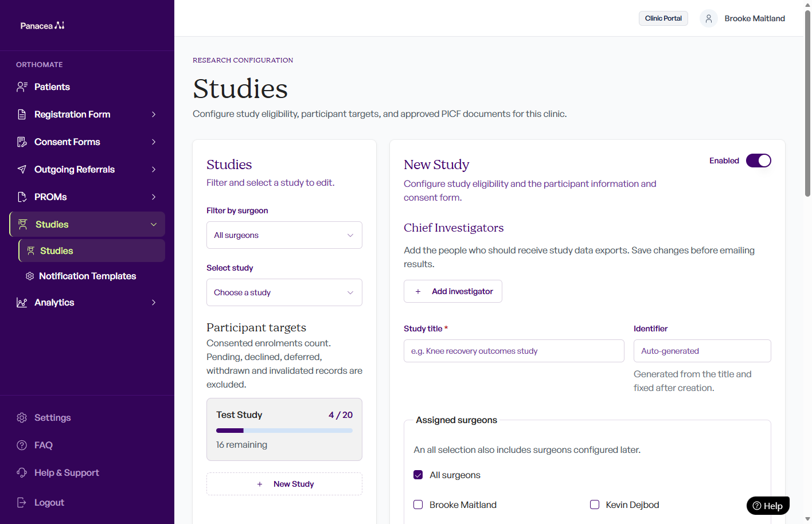The width and height of the screenshot is (812, 524).
Task: Click the Panacea logo
Action: pyautogui.click(x=42, y=25)
